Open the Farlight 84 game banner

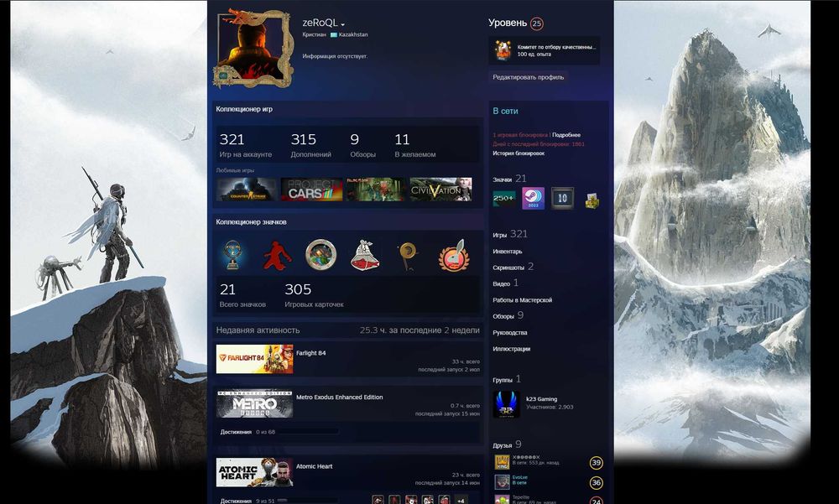coord(255,359)
